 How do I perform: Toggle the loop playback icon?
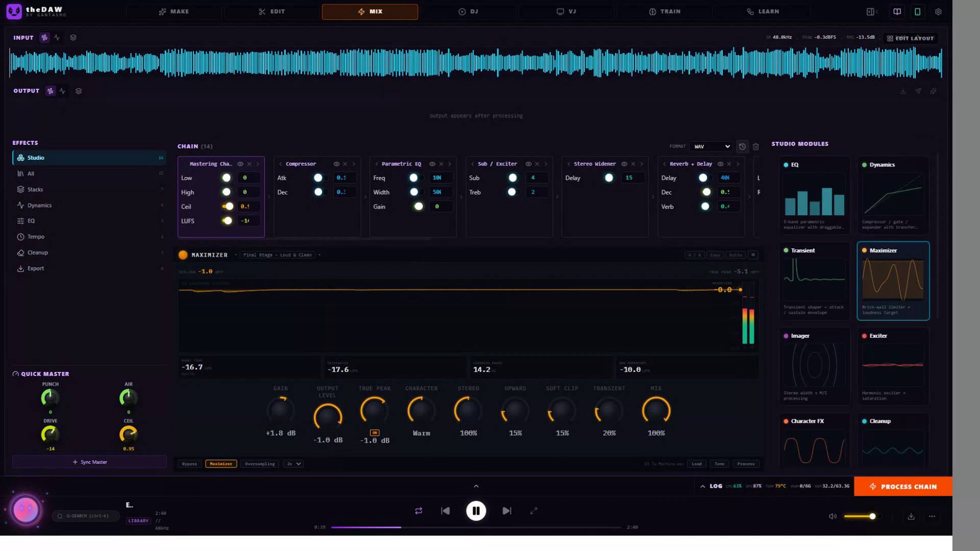tap(419, 511)
